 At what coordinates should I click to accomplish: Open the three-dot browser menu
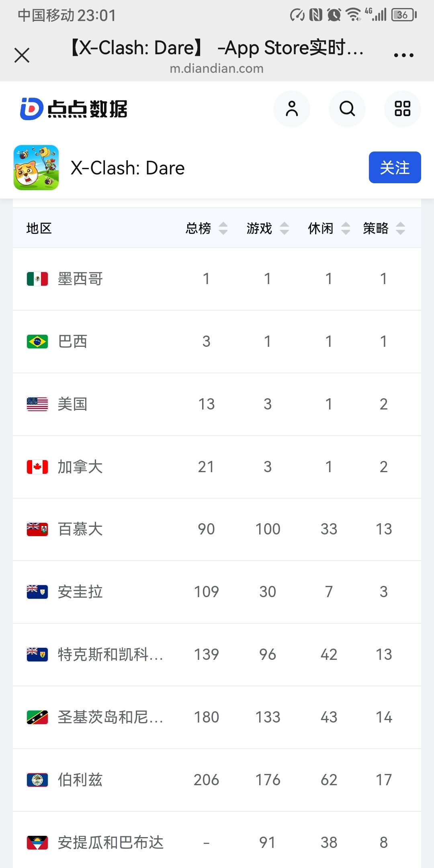[403, 55]
